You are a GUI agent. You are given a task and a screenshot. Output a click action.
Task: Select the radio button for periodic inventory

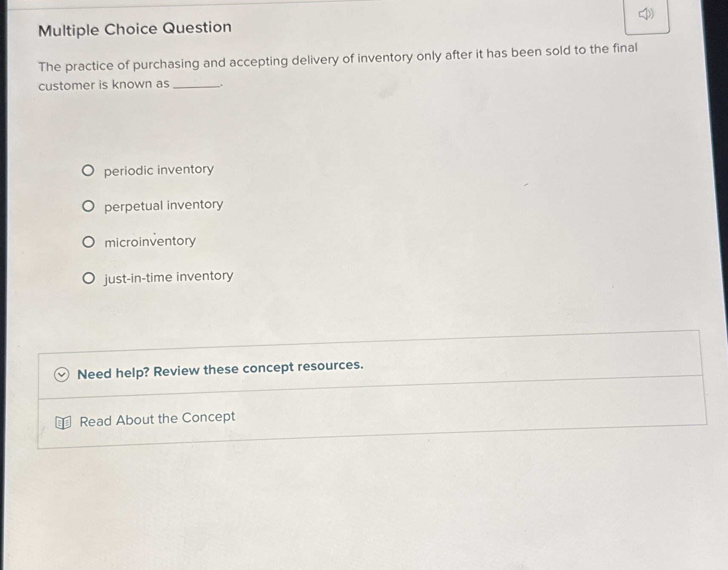pyautogui.click(x=89, y=169)
